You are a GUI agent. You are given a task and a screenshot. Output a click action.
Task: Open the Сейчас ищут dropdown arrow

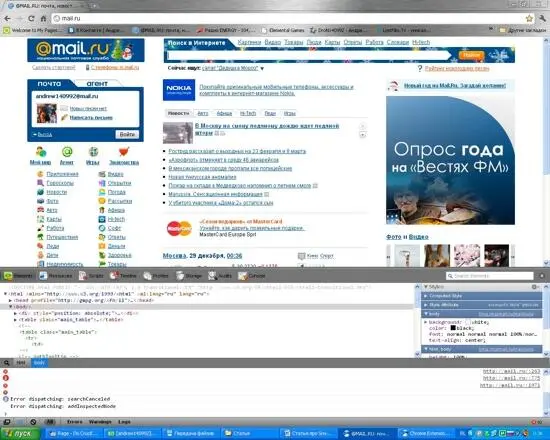coord(262,68)
